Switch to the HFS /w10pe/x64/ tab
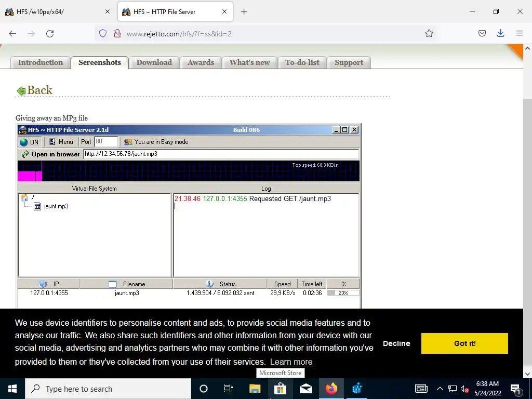Image resolution: width=532 pixels, height=399 pixels. coord(58,11)
